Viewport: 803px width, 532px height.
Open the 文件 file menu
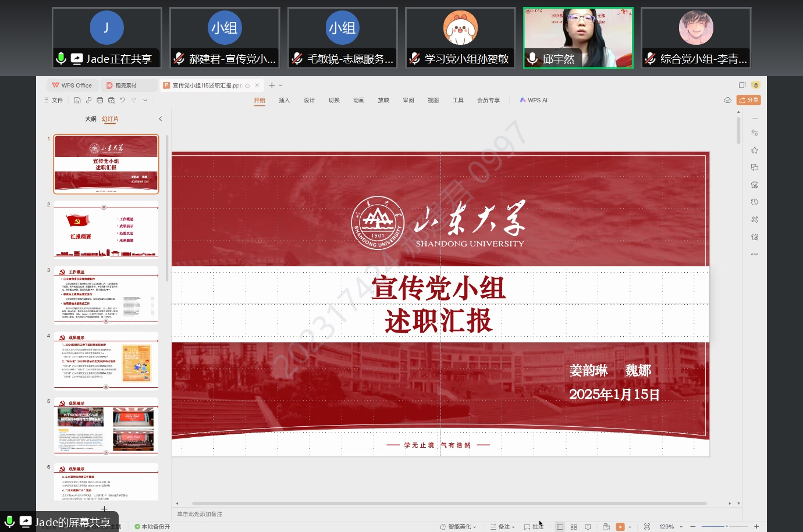pyautogui.click(x=54, y=100)
